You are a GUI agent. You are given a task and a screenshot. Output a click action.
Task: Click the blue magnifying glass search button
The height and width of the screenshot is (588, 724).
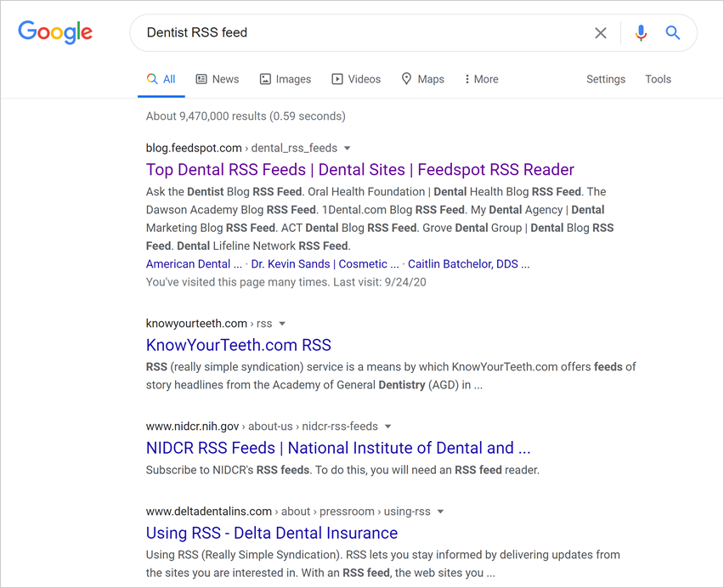point(673,33)
